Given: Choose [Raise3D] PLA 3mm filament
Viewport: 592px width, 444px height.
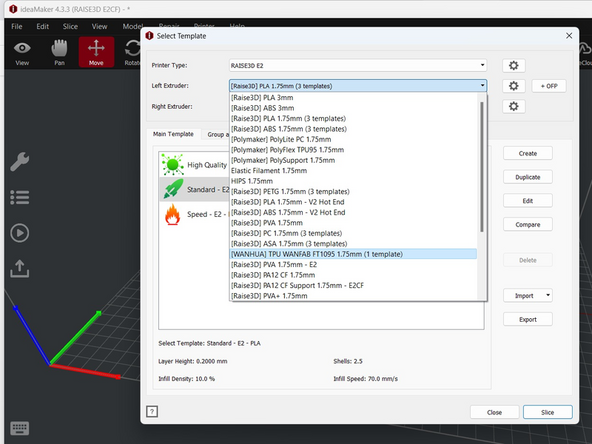Looking at the screenshot, I should tap(353, 97).
